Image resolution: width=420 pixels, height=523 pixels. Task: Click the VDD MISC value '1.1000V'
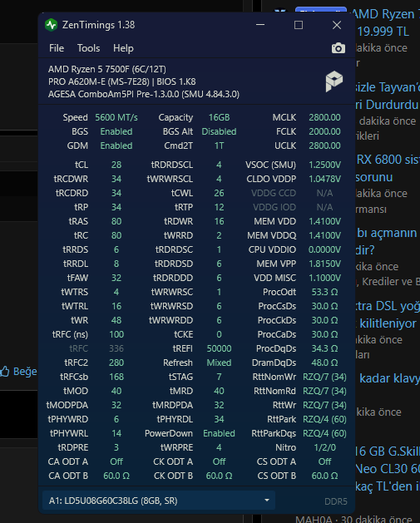tap(324, 278)
